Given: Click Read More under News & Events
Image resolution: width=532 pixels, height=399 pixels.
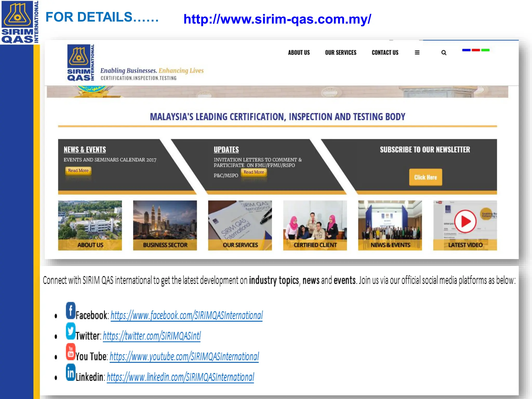Looking at the screenshot, I should coord(78,171).
